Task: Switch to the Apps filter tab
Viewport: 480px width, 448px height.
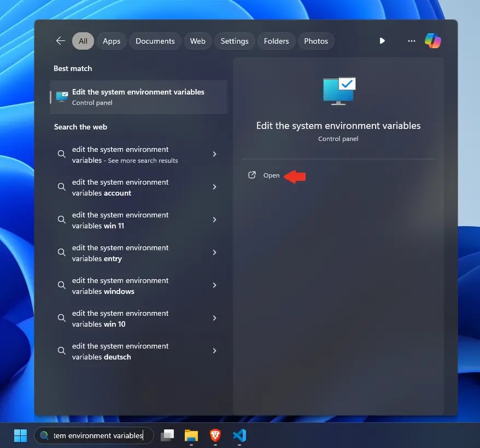Action: [x=112, y=41]
